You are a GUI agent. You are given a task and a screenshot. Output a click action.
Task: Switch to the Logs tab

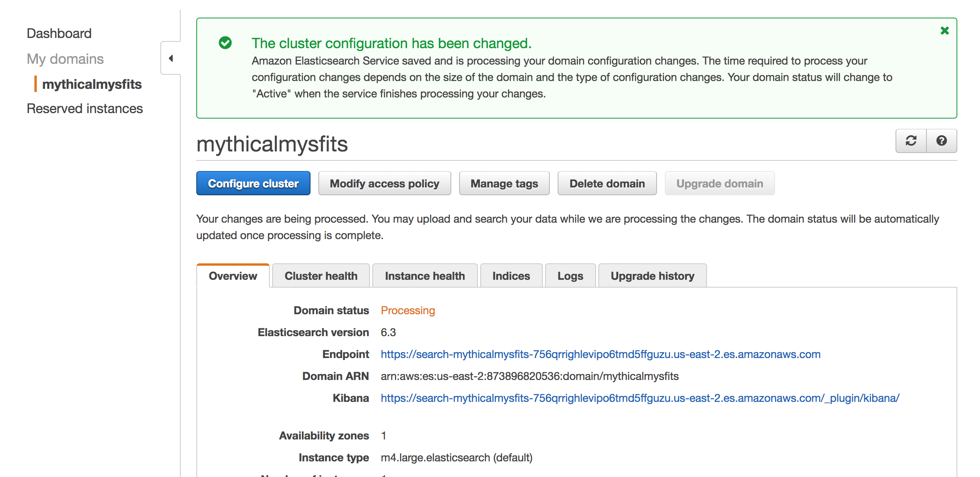[x=570, y=276]
